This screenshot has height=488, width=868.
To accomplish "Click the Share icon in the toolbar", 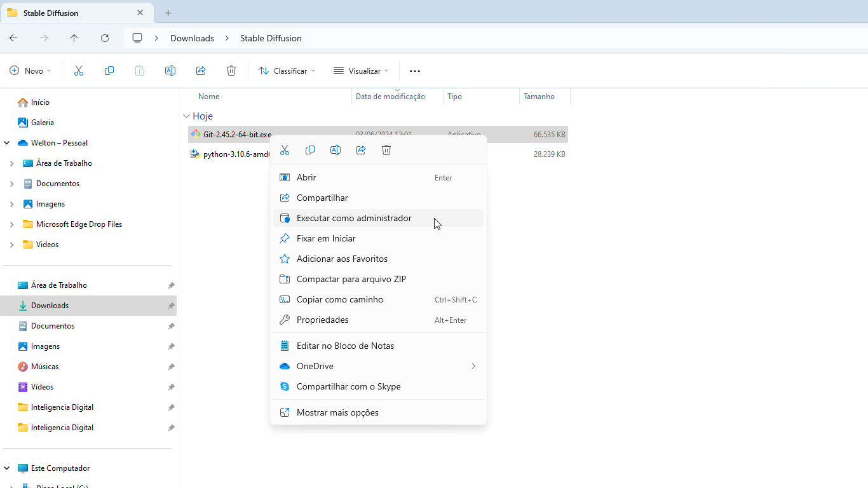I will coord(201,71).
